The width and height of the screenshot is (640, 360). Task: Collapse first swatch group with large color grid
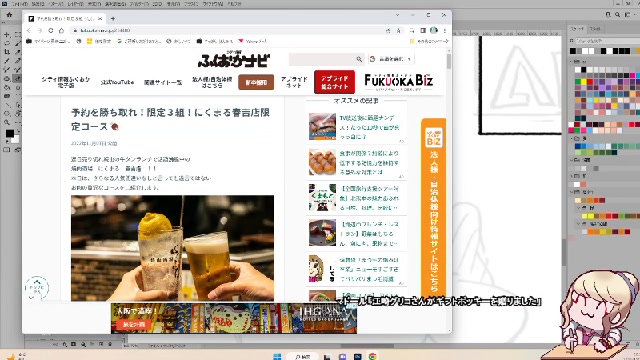[571, 62]
